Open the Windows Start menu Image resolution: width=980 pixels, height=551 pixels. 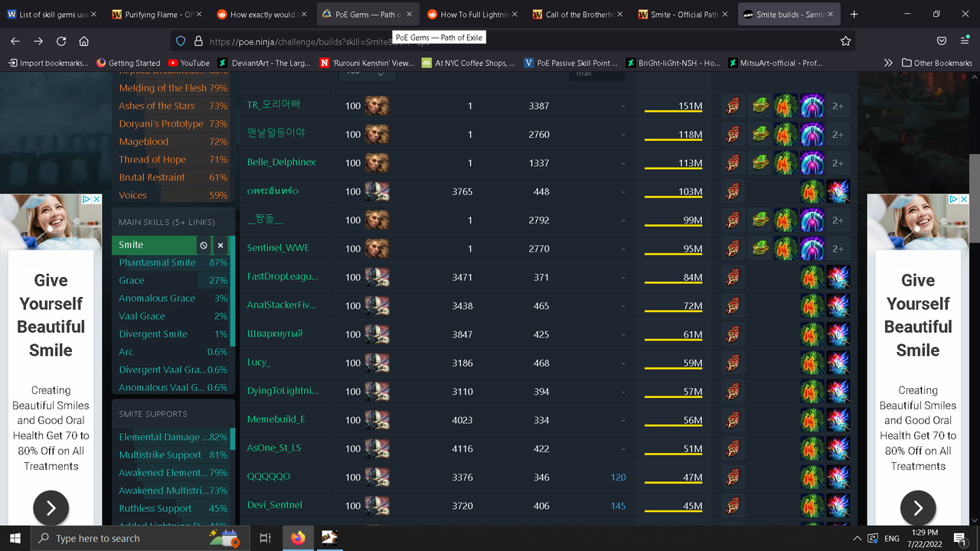pos(15,538)
